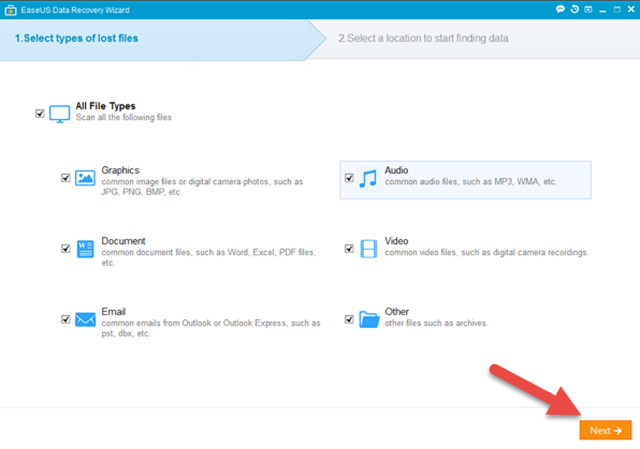This screenshot has width=640, height=449.
Task: Click the Other folder icon
Action: 369,319
